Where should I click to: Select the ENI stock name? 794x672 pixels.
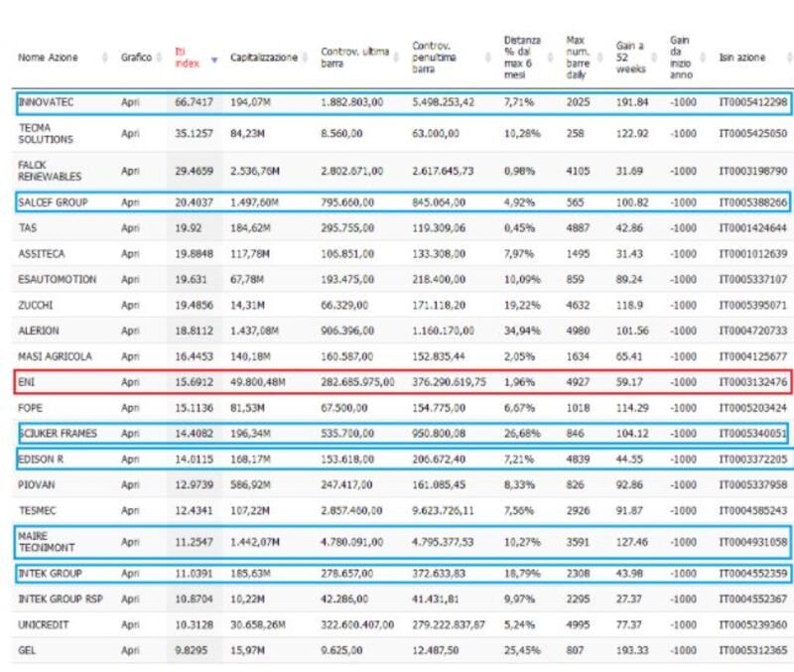(27, 382)
